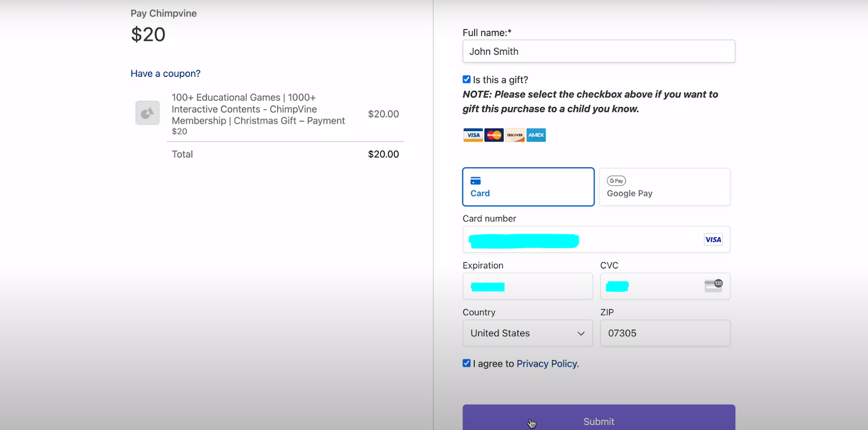Uncheck the 'Is this a gift?' checkbox
This screenshot has height=430, width=868.
pyautogui.click(x=467, y=79)
